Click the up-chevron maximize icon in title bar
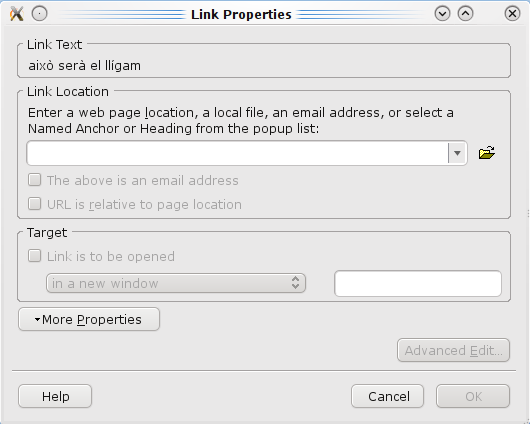The height and width of the screenshot is (424, 530). (x=465, y=14)
